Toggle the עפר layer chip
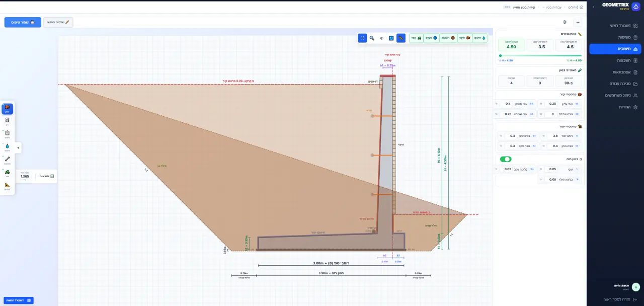Screen dimensions: 644x306 click(416, 38)
